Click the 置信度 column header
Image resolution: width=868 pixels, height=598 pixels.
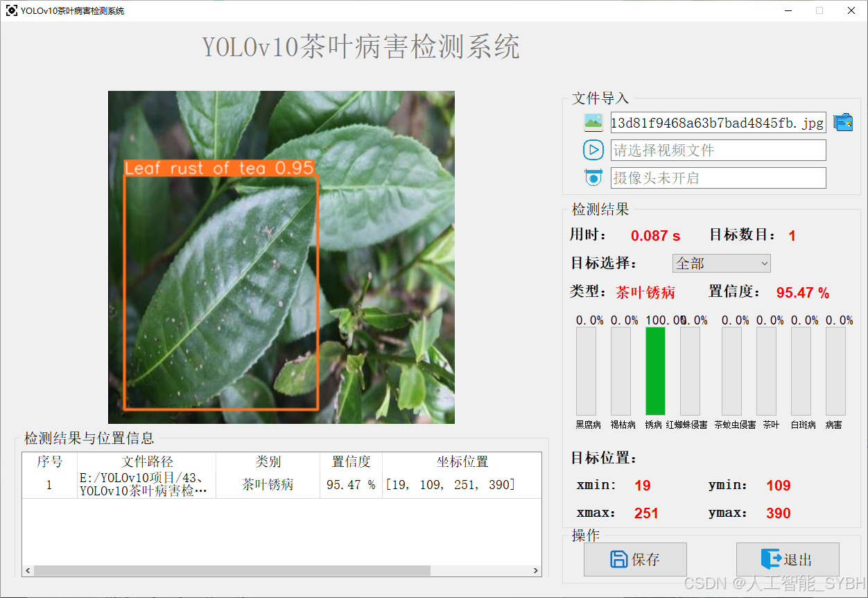(351, 461)
